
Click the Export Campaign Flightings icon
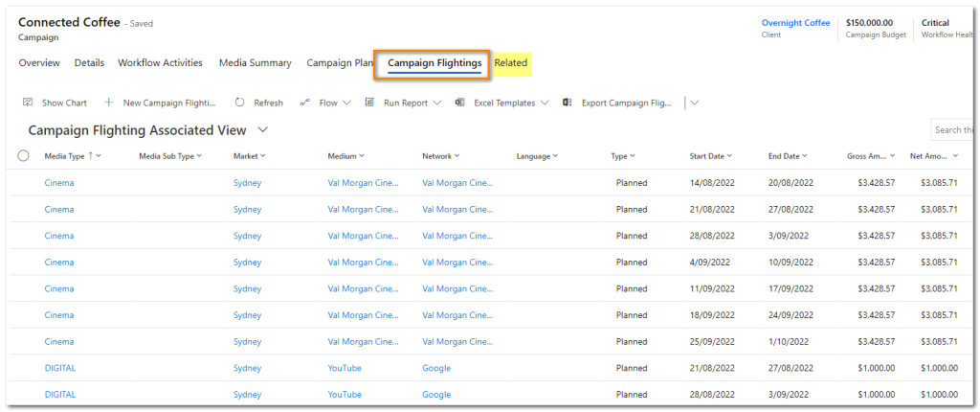point(568,103)
